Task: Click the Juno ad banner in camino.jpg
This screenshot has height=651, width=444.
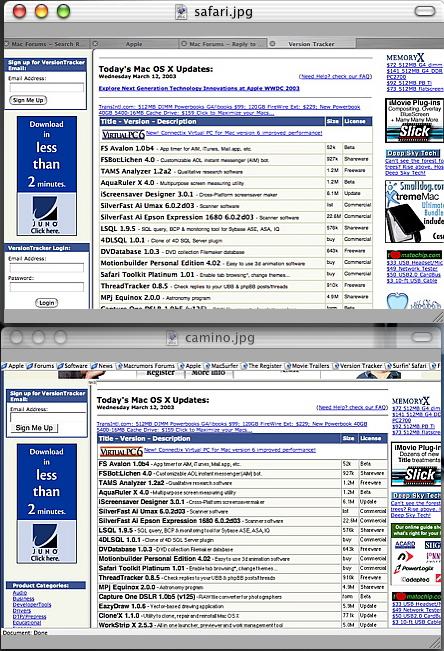Action: point(47,503)
